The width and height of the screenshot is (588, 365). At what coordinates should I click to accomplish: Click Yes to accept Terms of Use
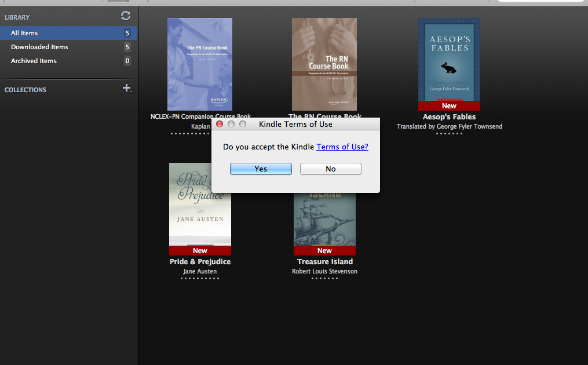261,169
